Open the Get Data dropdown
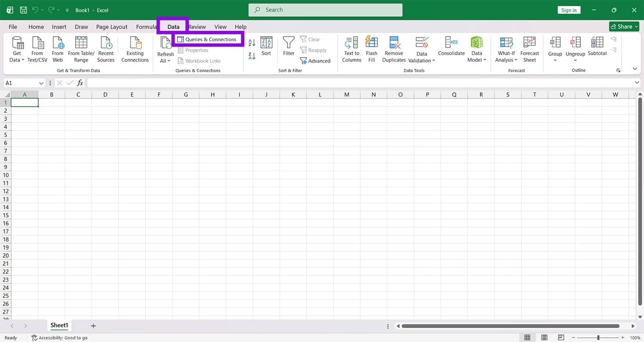644x342 pixels. (x=17, y=49)
